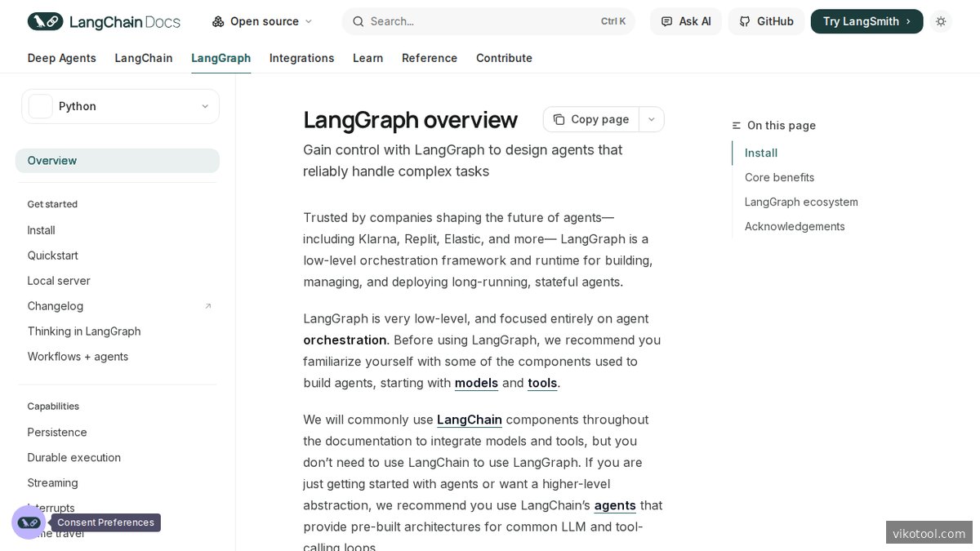Click the Try LangSmith button
The height and width of the screenshot is (551, 980).
coord(866,21)
